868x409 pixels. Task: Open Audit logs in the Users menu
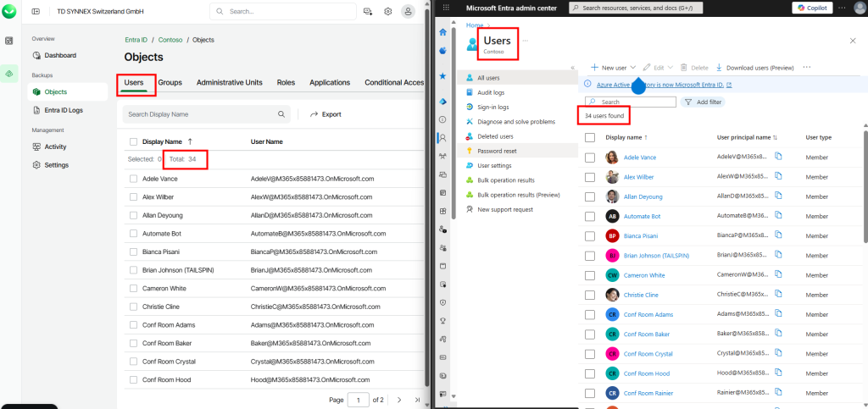pyautogui.click(x=492, y=92)
